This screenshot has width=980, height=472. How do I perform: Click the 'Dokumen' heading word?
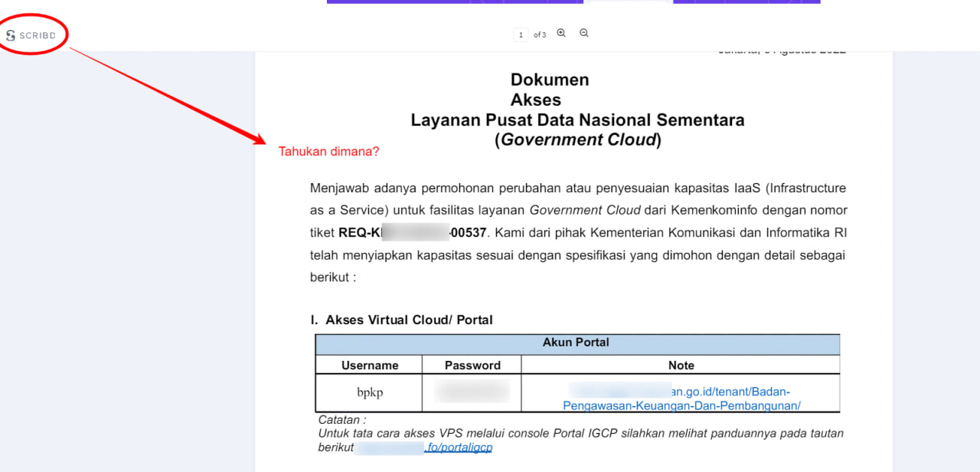tap(550, 80)
